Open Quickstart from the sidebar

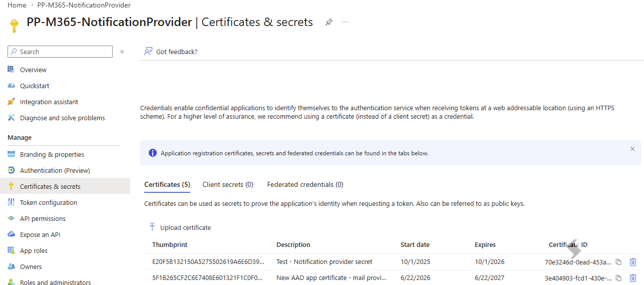click(x=35, y=86)
